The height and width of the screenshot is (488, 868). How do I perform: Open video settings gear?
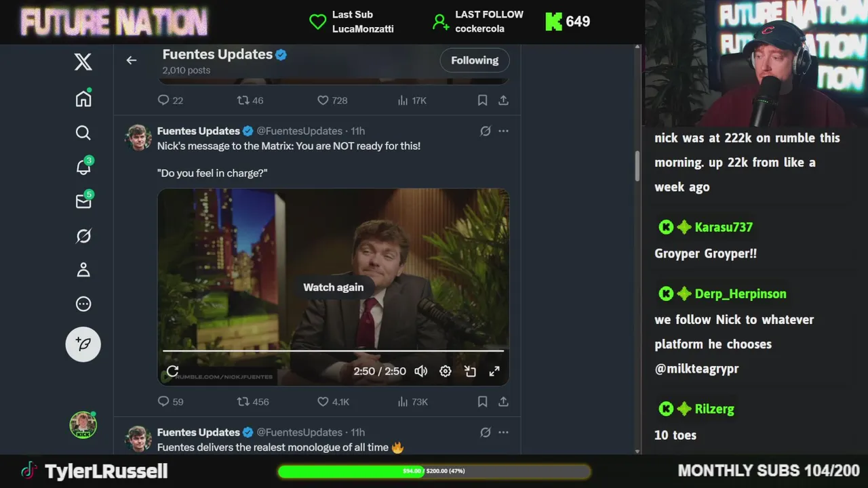point(446,371)
